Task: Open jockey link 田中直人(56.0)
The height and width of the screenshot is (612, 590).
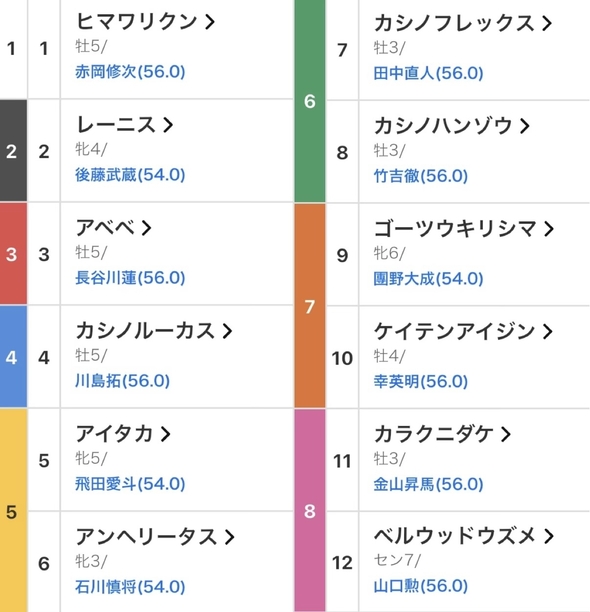Action: coord(428,73)
